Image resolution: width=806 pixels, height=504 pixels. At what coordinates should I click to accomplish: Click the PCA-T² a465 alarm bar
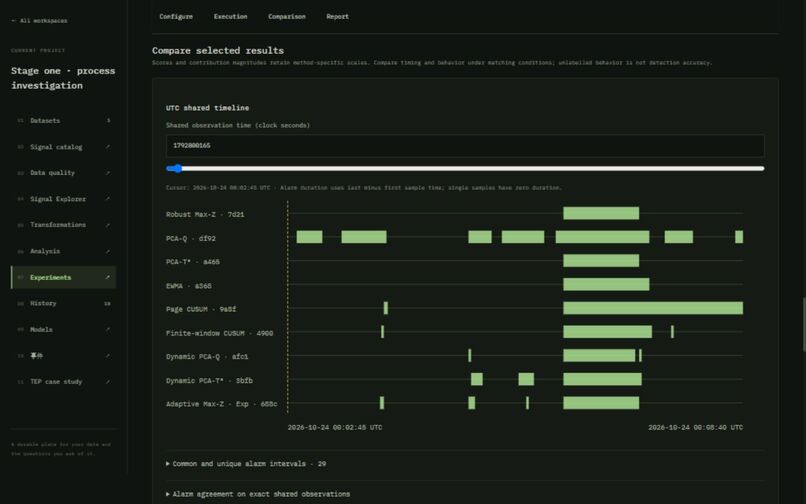pos(601,260)
